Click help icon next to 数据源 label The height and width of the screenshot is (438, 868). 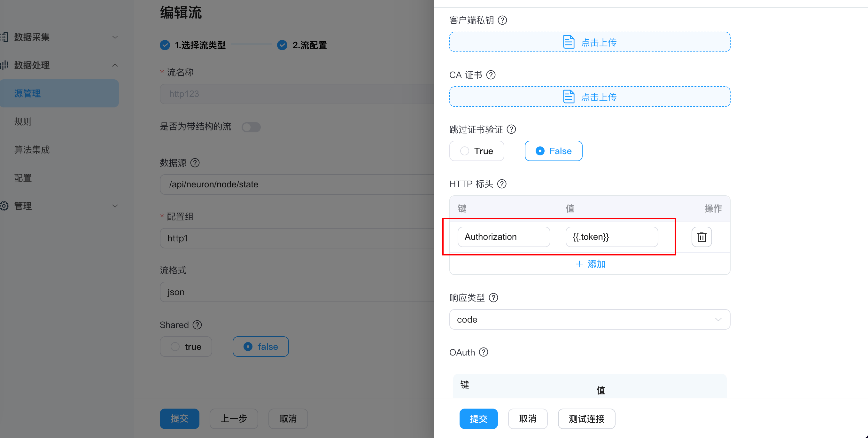coord(195,163)
